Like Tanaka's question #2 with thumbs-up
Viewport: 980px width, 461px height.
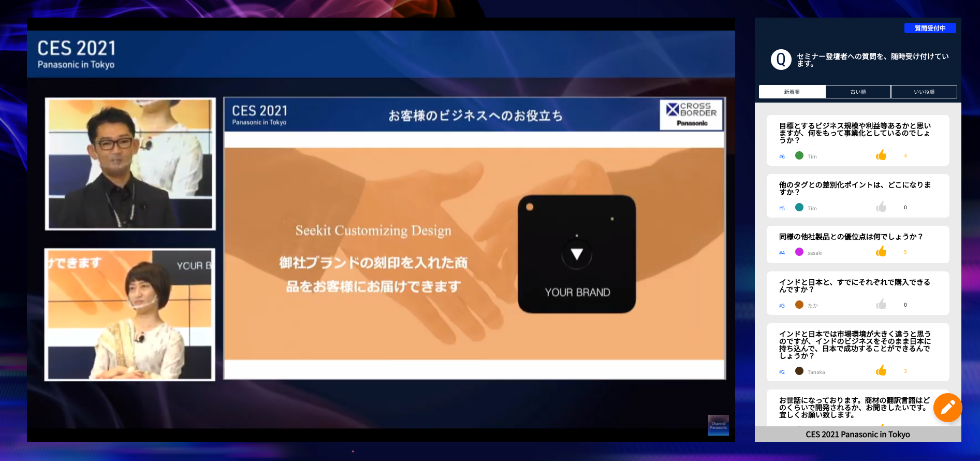[x=881, y=370]
